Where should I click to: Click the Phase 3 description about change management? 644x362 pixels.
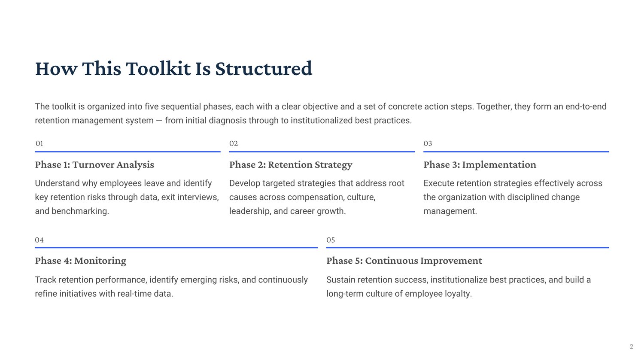click(513, 197)
